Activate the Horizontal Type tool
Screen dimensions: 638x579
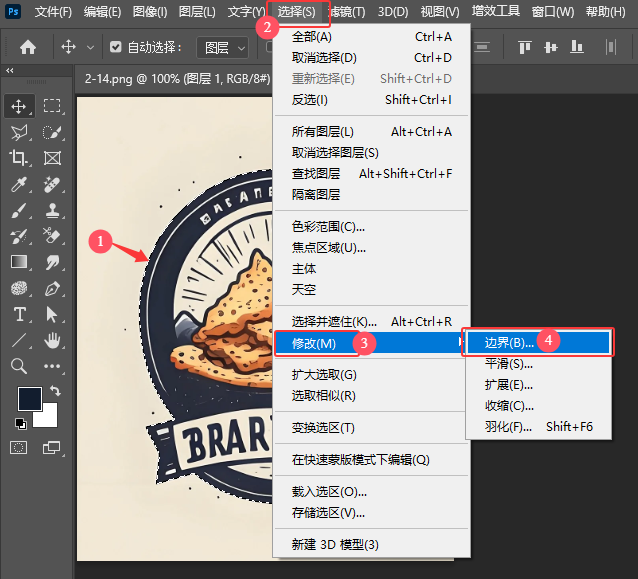[19, 315]
